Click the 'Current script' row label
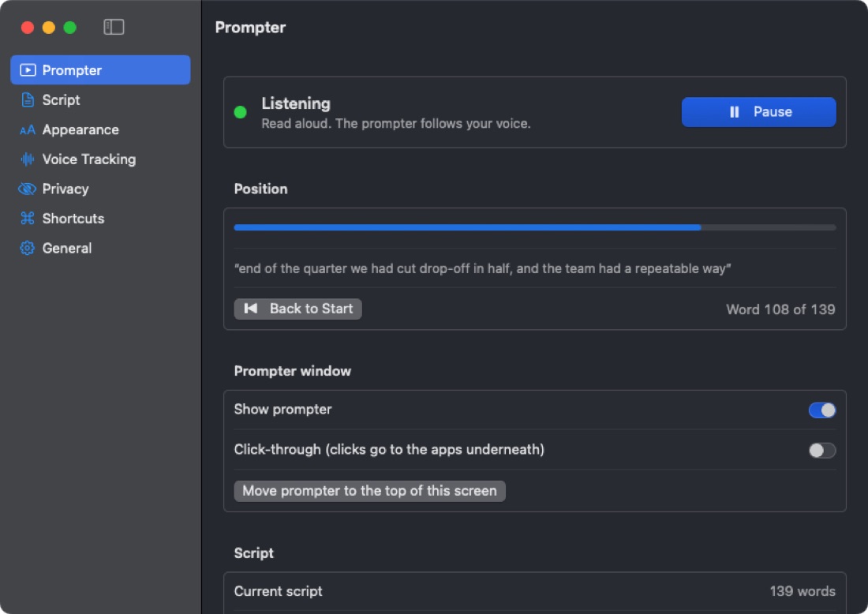Screen dimensions: 868x614 click(278, 591)
